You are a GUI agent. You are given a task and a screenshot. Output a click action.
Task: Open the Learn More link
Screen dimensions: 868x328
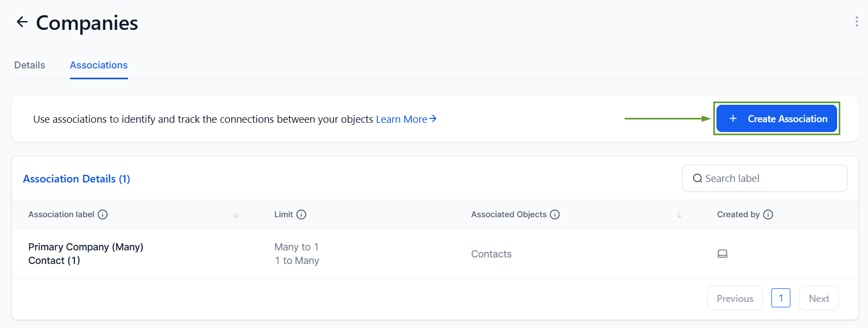click(x=406, y=119)
